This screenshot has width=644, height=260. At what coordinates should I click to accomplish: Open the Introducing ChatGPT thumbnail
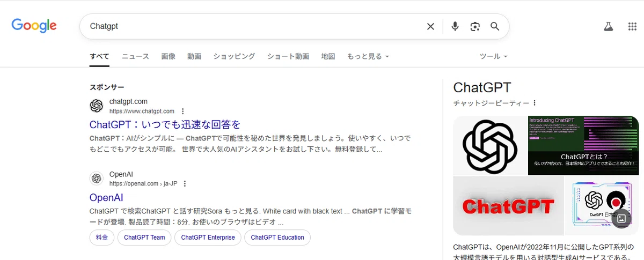pyautogui.click(x=583, y=145)
